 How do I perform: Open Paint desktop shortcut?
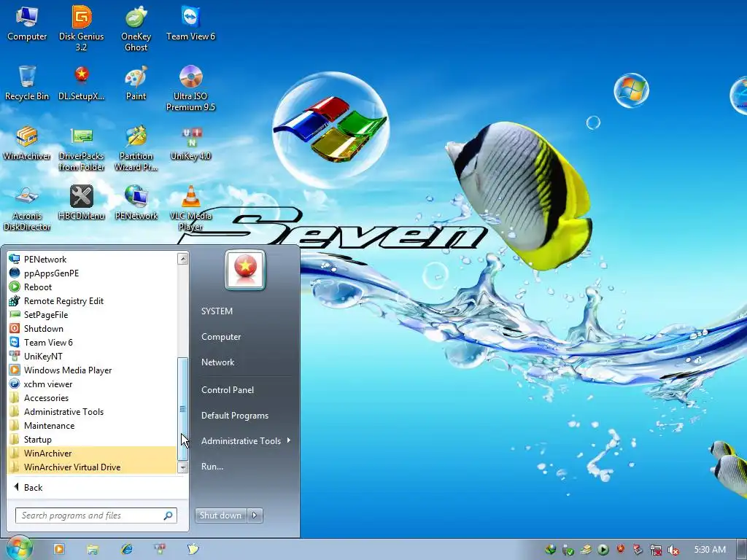136,83
